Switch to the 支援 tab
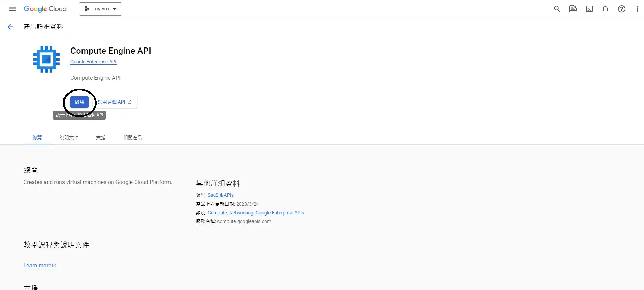 [101, 138]
